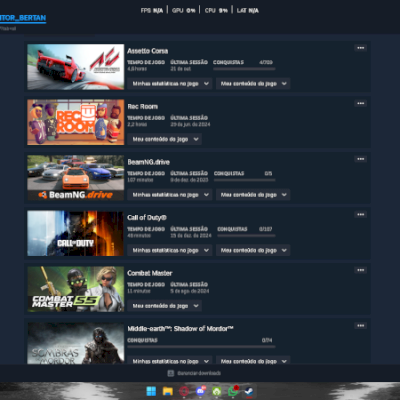The height and width of the screenshot is (400, 400).
Task: Open Assetto Corsa game title link
Action: pyautogui.click(x=148, y=51)
